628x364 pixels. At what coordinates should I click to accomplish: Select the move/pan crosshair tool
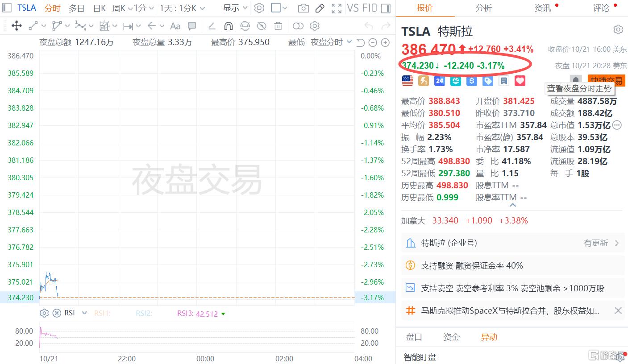tap(17, 26)
